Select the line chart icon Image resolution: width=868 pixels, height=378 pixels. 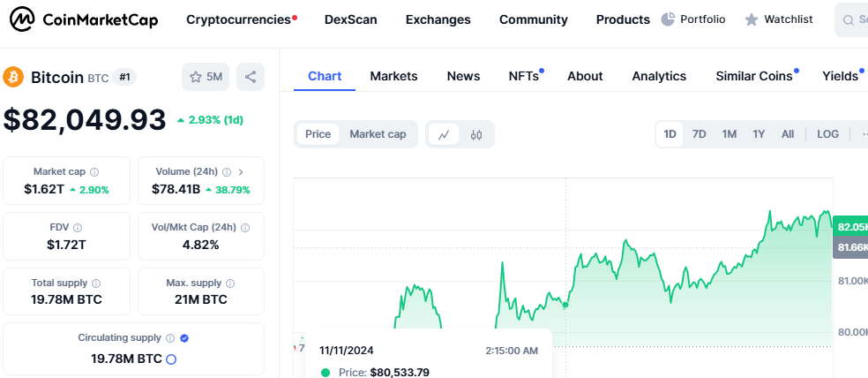(x=444, y=134)
